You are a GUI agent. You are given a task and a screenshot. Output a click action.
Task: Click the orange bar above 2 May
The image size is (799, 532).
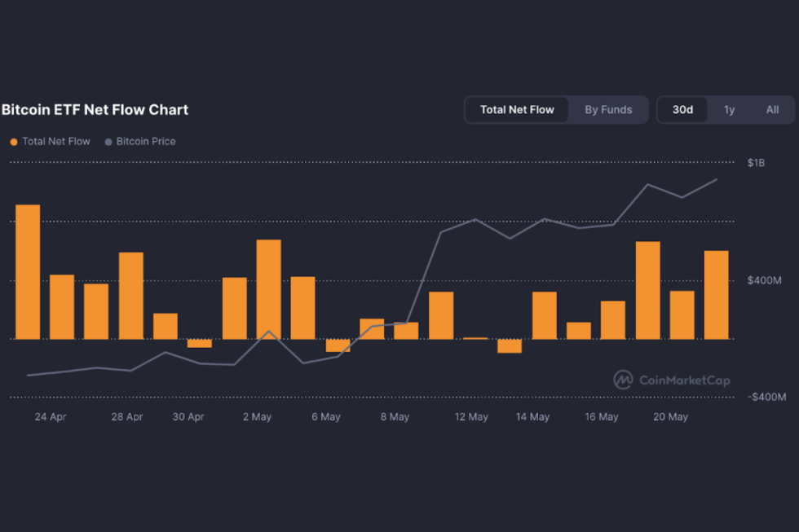click(x=268, y=289)
